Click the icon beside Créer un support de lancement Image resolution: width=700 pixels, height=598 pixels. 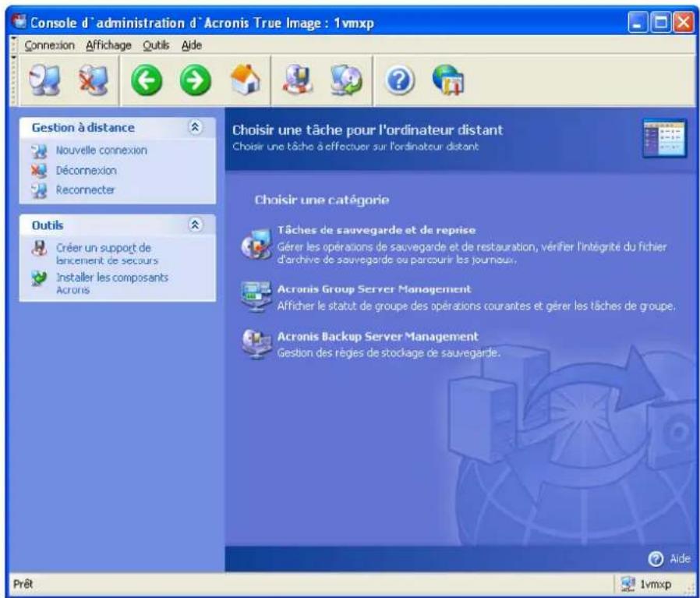coord(39,248)
